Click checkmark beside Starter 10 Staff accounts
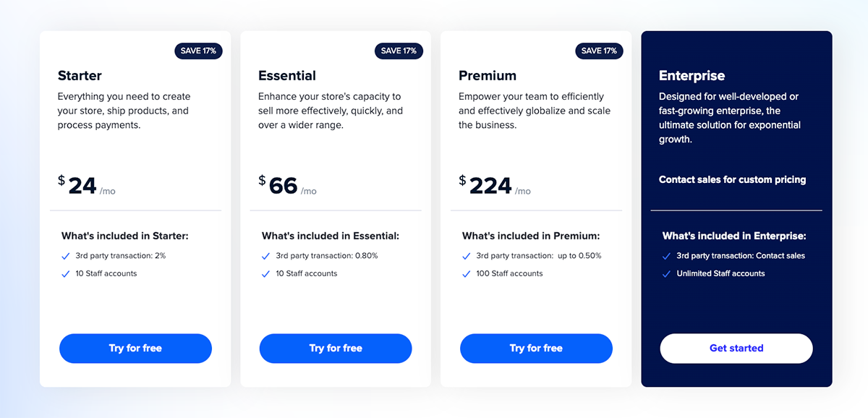The height and width of the screenshot is (418, 868). pos(66,274)
